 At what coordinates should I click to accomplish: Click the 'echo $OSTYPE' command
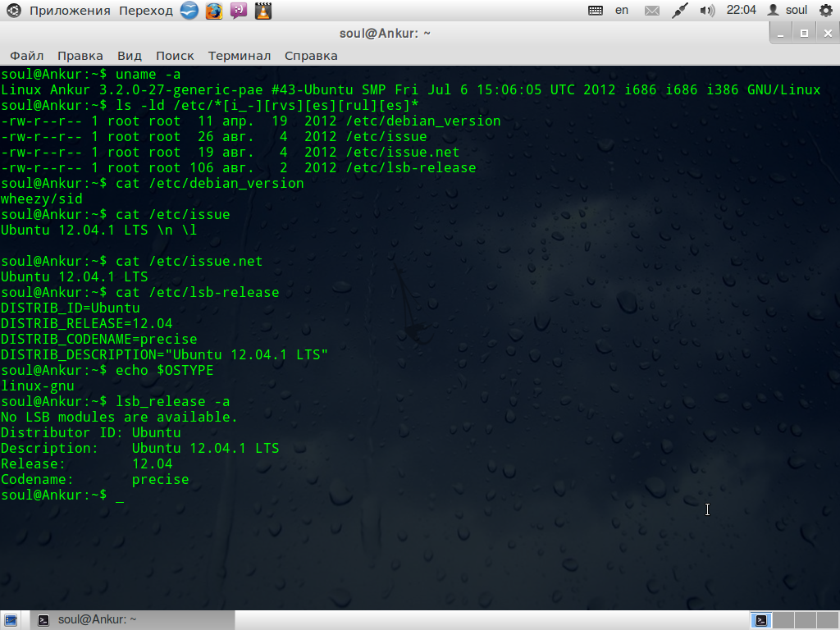[x=164, y=371]
